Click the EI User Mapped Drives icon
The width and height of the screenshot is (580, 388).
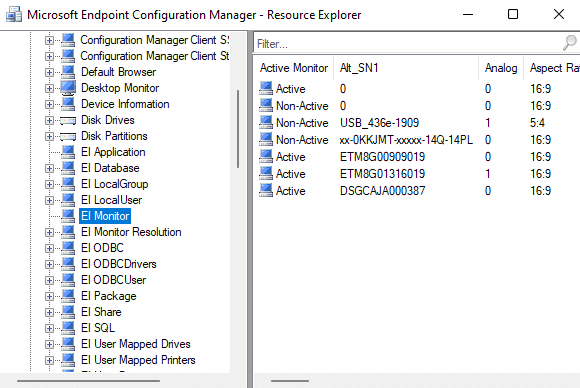click(68, 344)
